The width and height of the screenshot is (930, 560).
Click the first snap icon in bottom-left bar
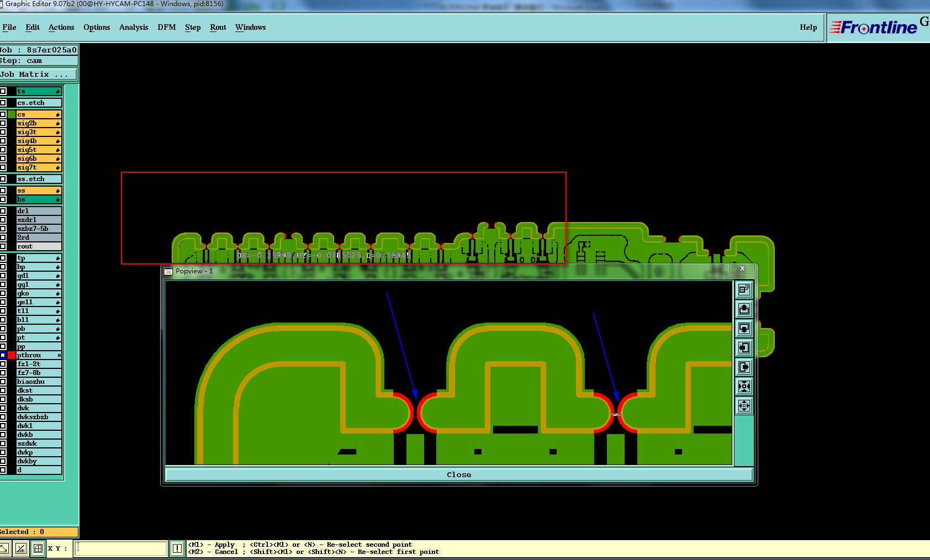click(4, 548)
